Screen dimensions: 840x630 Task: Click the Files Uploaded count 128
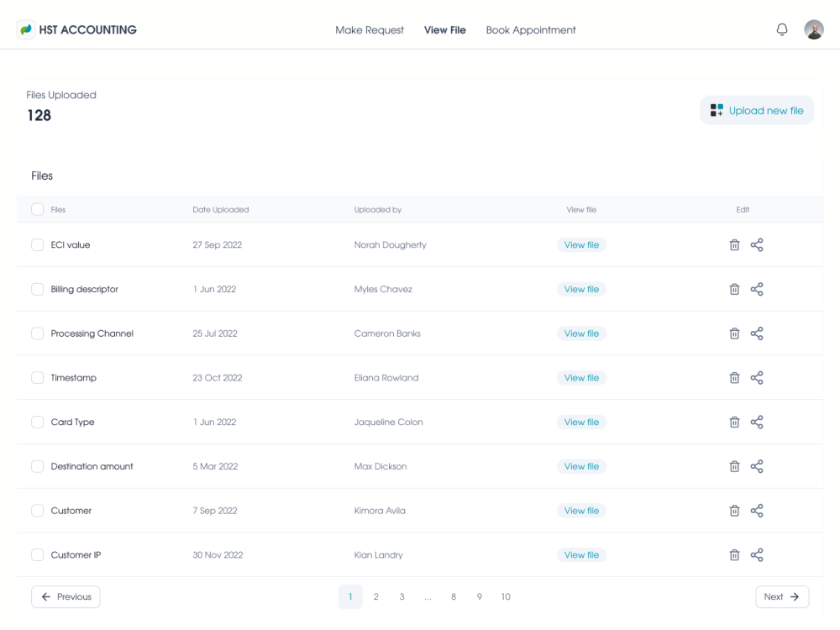click(x=39, y=115)
